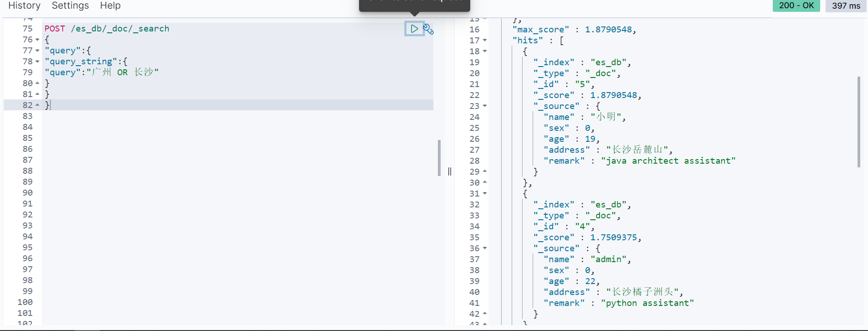This screenshot has width=868, height=331.
Task: Click the POST /es_db/_doc/_search request line
Action: [x=107, y=29]
